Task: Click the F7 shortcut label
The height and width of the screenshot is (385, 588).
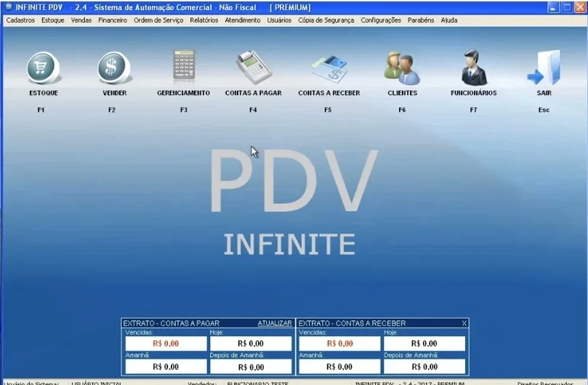Action: (473, 110)
